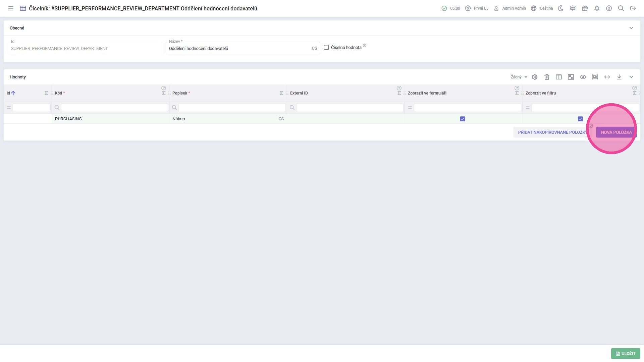The image size is (644, 362).
Task: Enable the Číselná hodnota checkbox
Action: 326,48
